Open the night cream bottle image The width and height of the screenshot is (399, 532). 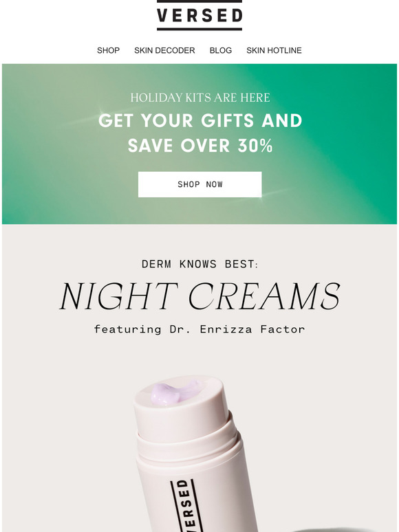click(195, 454)
